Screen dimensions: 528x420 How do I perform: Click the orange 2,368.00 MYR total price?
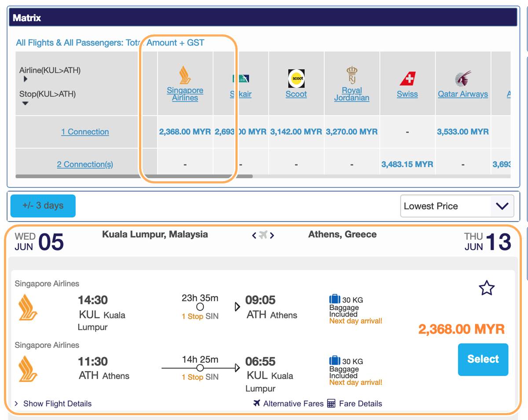tap(462, 329)
